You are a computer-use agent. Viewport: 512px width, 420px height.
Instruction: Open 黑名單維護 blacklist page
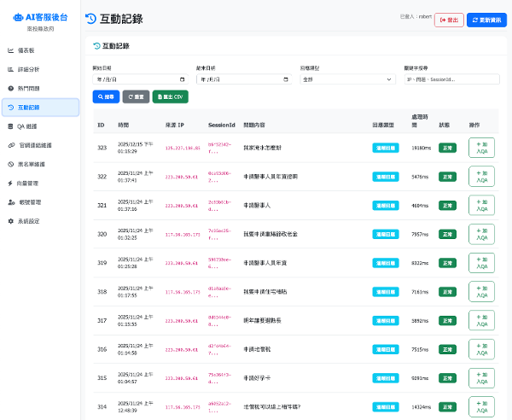pyautogui.click(x=31, y=163)
